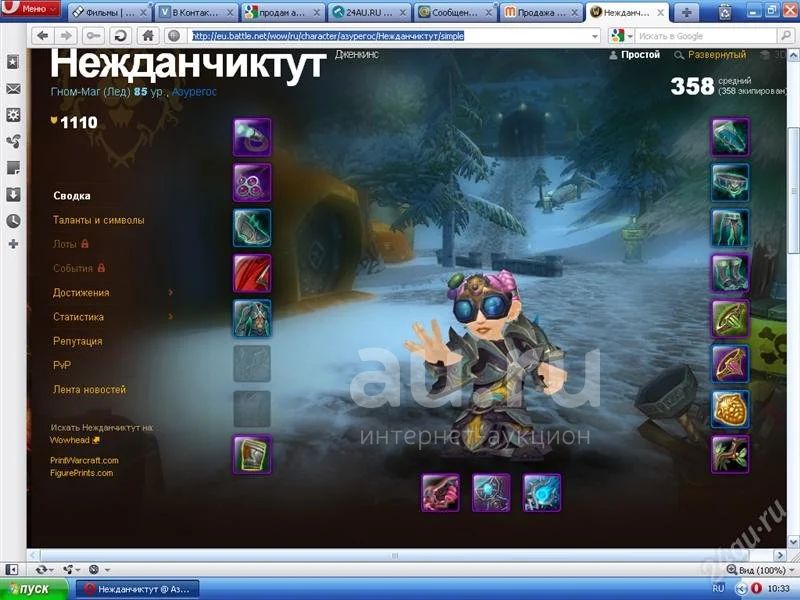Open the Opera Меню button
This screenshot has height=600, width=800.
point(31,9)
